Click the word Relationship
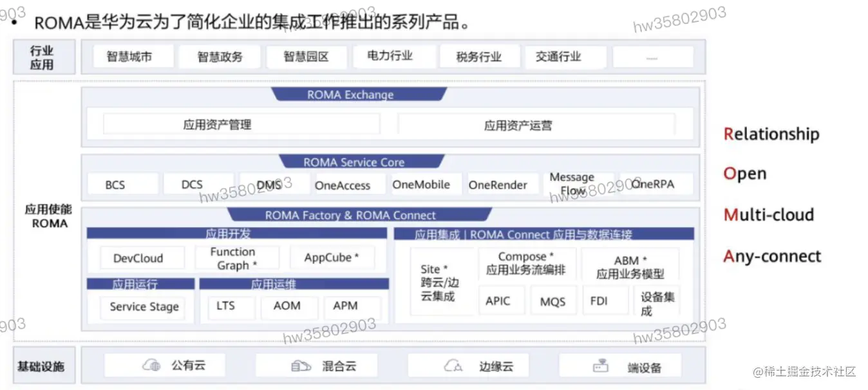 click(772, 135)
